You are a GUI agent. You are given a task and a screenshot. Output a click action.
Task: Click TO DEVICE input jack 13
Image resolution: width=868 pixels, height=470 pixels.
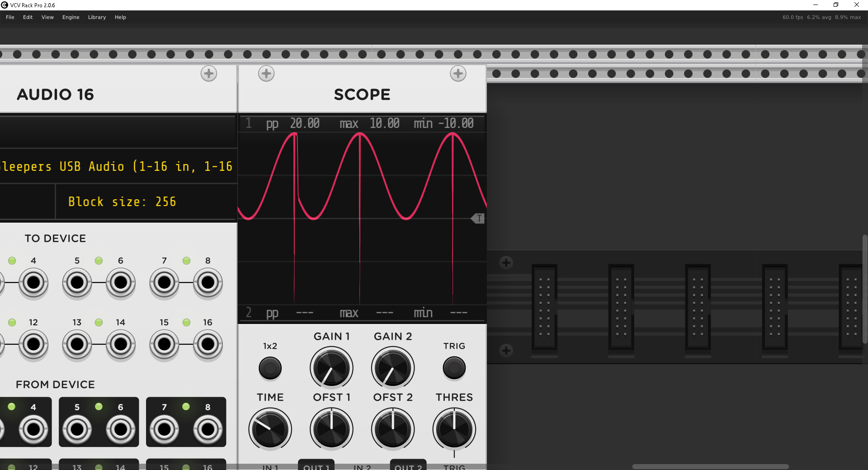(x=77, y=344)
